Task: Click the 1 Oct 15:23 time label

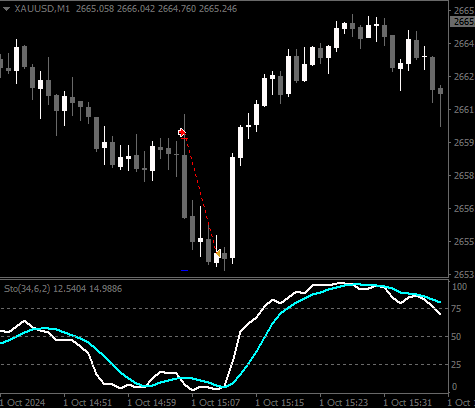Action: [343, 403]
